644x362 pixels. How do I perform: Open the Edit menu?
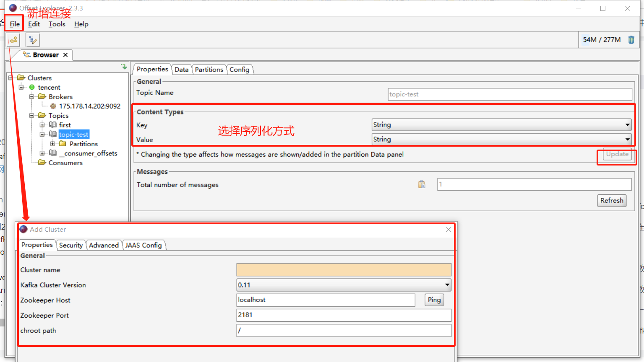34,24
